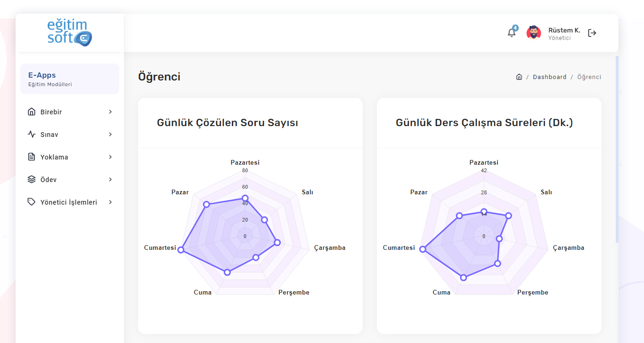Click the Yönetici İşlemleri tag icon
Screen dimensions: 644x343
tap(32, 202)
